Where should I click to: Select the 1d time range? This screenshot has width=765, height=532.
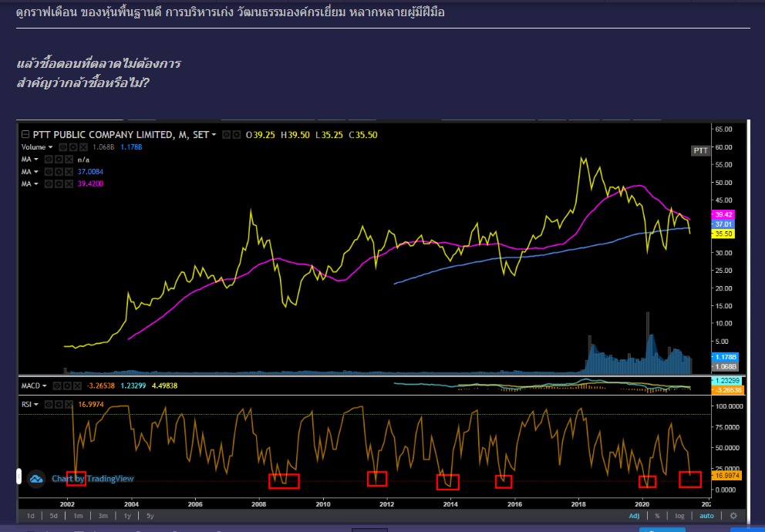click(x=30, y=515)
